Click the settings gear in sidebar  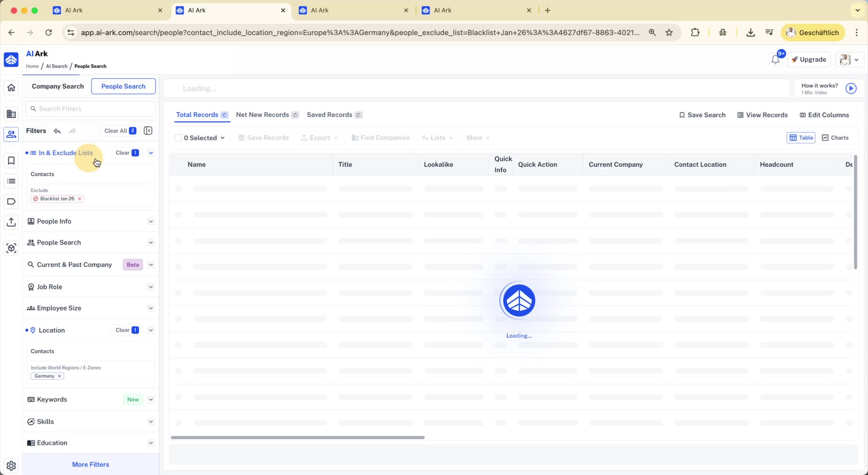pyautogui.click(x=11, y=465)
